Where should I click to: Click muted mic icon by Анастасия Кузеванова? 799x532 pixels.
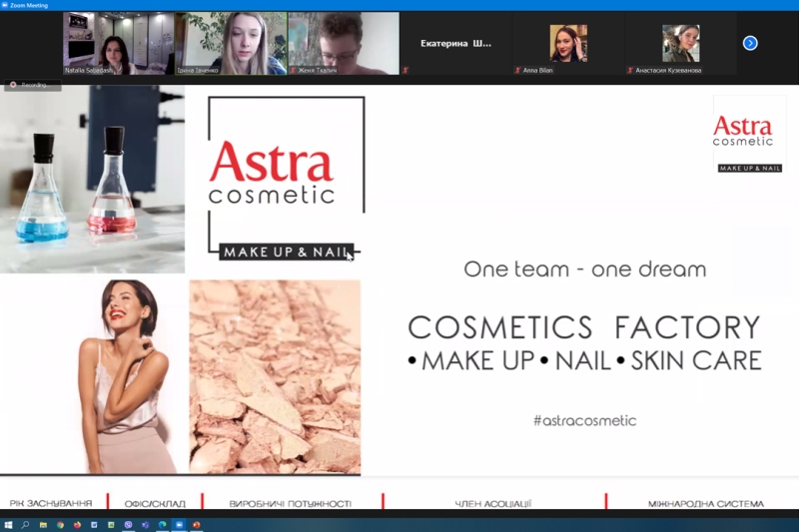tap(630, 70)
